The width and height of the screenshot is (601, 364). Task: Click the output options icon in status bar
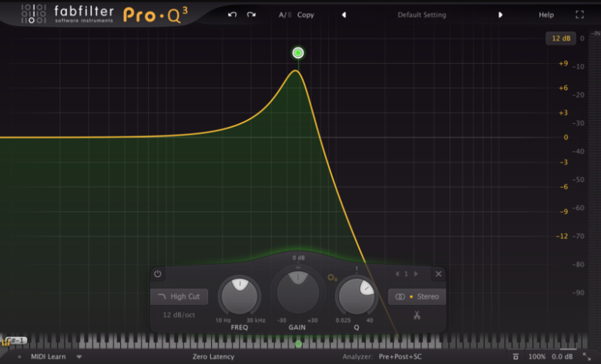(515, 357)
